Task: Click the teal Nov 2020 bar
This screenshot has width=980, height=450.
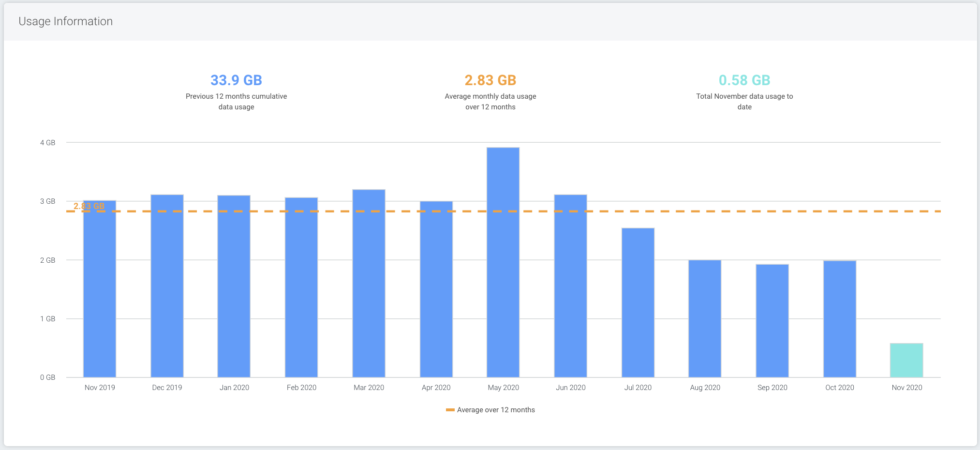Action: click(x=906, y=360)
